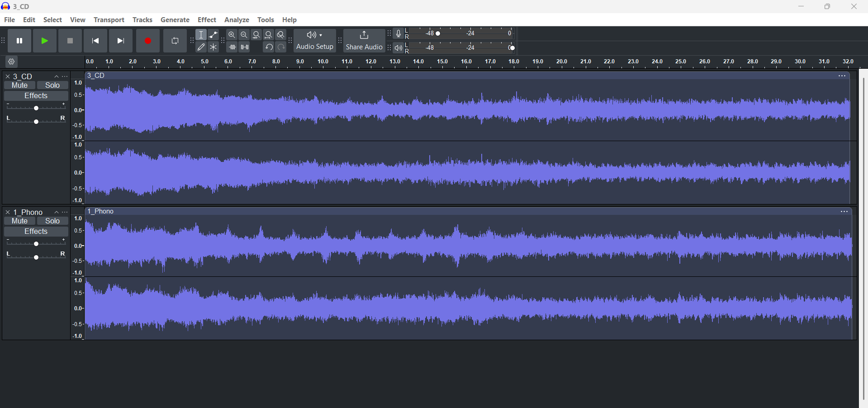Adjust 3_CD track pan slider
868x408 pixels.
[36, 121]
